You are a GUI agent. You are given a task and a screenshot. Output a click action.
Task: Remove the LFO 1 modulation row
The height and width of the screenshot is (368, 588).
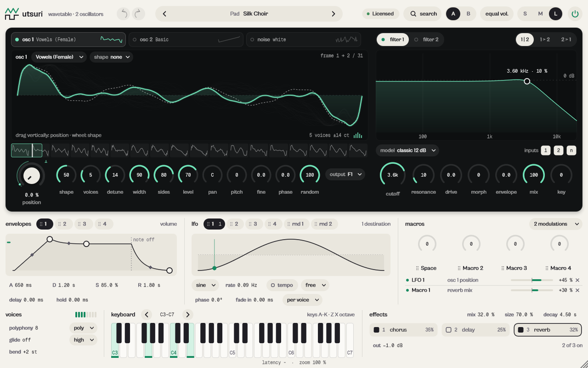click(x=577, y=280)
